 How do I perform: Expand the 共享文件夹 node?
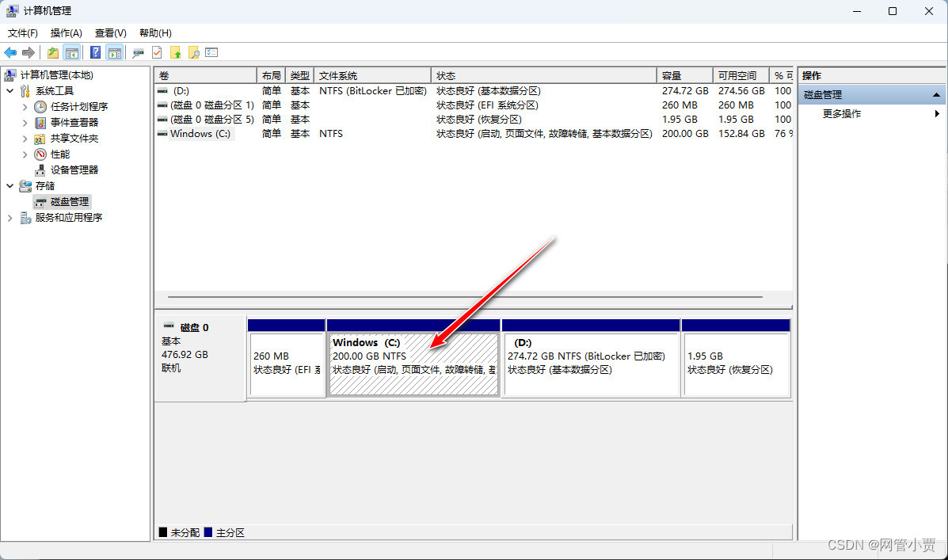(x=25, y=139)
